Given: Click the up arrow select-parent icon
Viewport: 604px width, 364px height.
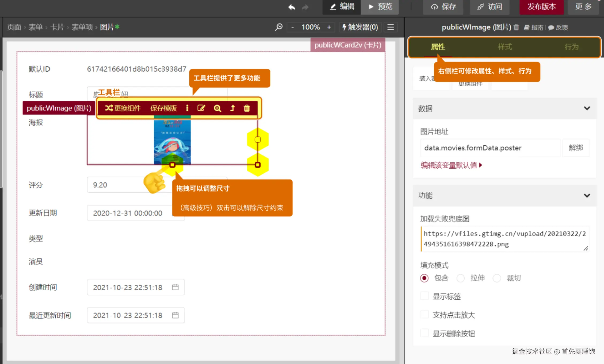Looking at the screenshot, I should (232, 108).
